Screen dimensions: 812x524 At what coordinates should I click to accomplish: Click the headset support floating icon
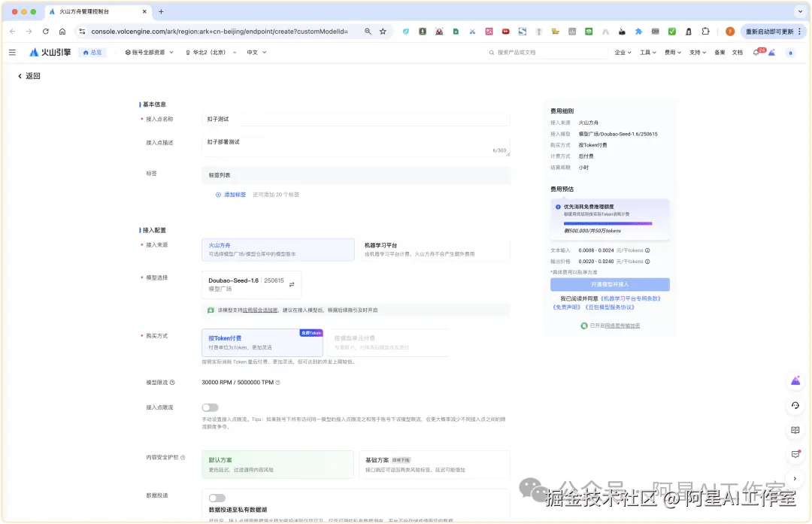coord(795,405)
